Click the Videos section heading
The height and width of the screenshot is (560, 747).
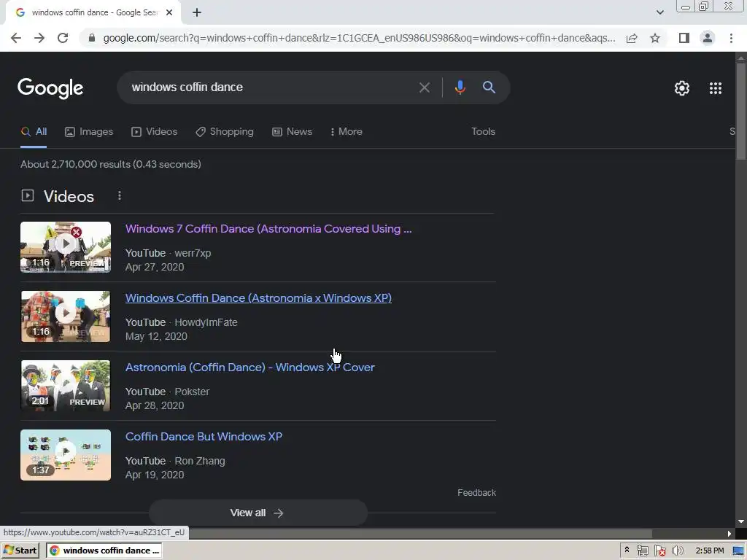coord(69,196)
